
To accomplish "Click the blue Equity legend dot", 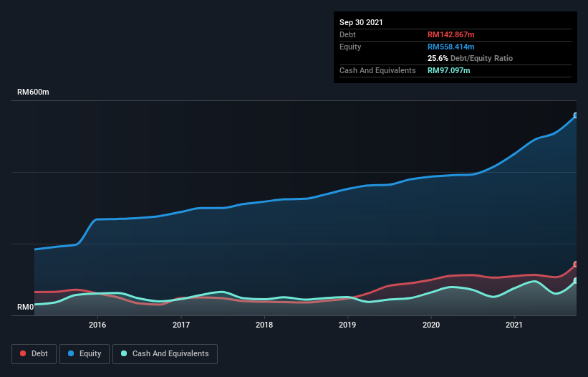I will tap(71, 353).
